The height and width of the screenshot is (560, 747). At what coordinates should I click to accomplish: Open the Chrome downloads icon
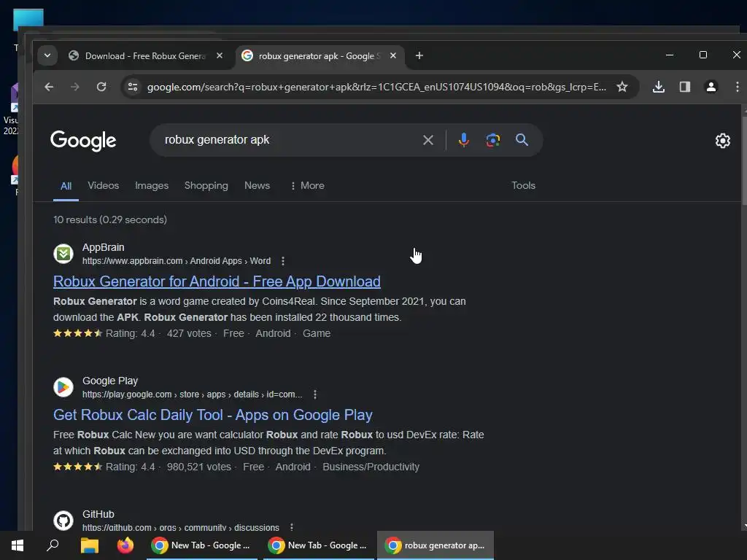[x=659, y=87]
